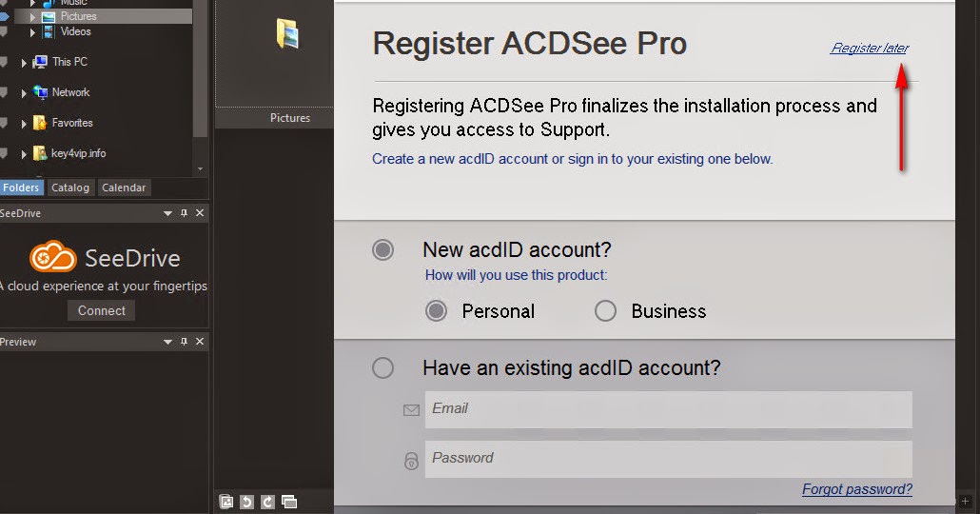Pin the Preview panel

(185, 342)
